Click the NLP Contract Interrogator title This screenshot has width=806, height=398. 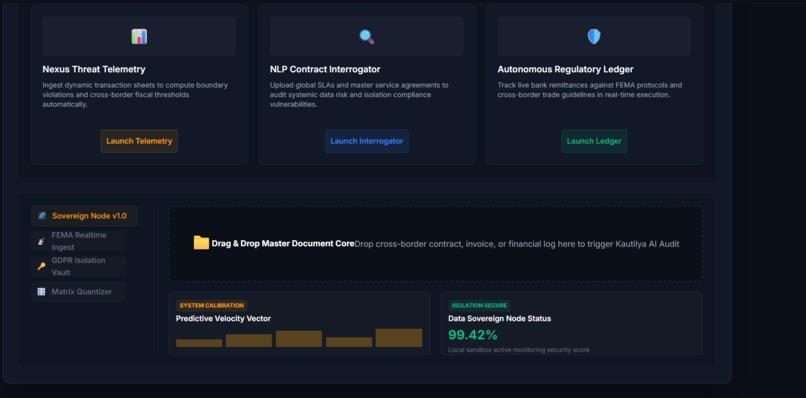coord(325,69)
